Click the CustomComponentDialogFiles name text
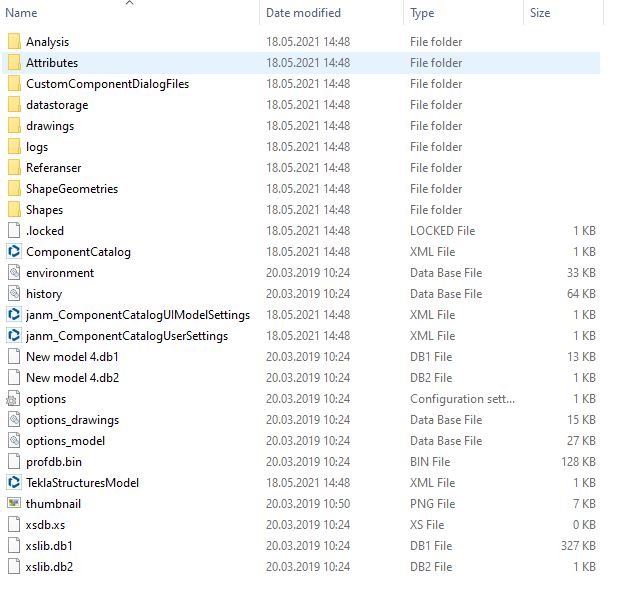The width and height of the screenshot is (621, 603). 107,84
